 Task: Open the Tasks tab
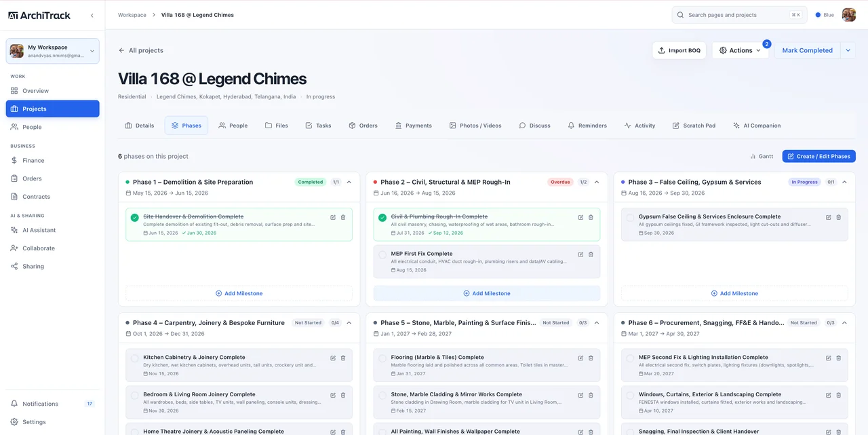(318, 126)
